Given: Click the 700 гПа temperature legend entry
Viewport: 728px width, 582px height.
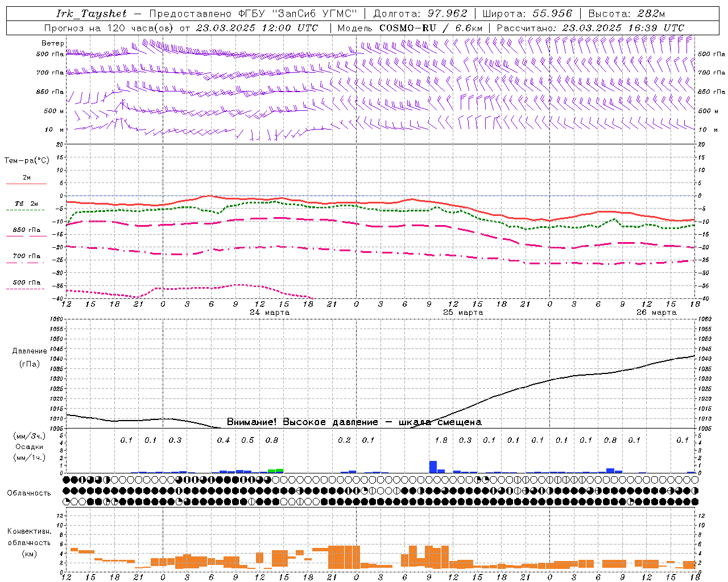Looking at the screenshot, I should point(27,256).
